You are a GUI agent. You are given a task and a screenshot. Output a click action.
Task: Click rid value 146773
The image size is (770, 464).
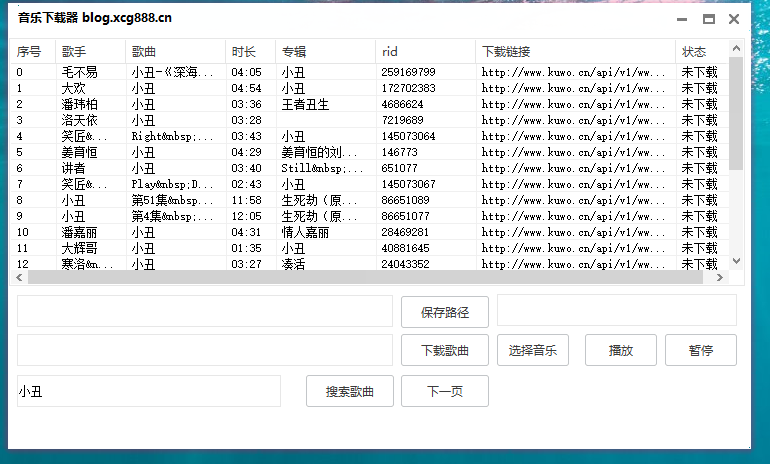399,152
